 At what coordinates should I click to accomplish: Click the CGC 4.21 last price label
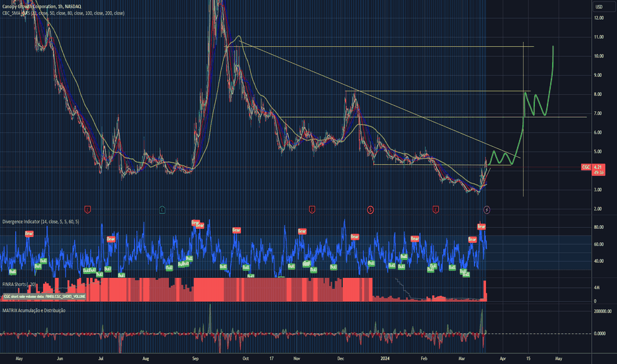click(593, 167)
